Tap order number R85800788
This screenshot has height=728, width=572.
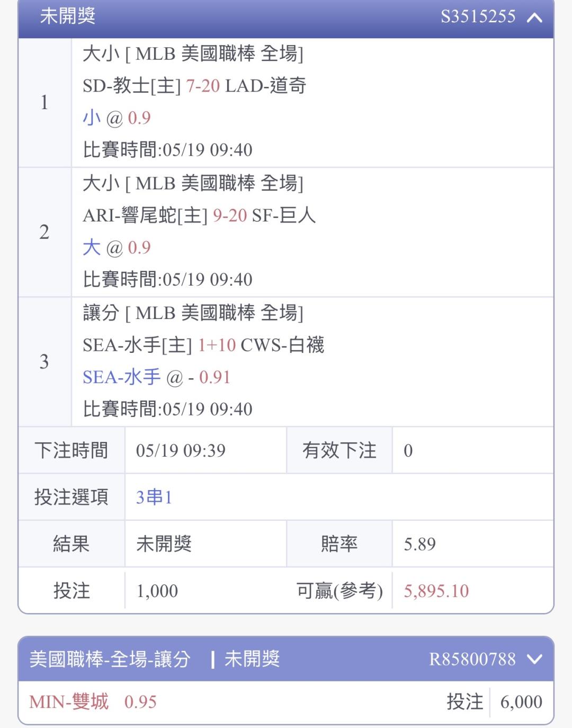click(472, 659)
